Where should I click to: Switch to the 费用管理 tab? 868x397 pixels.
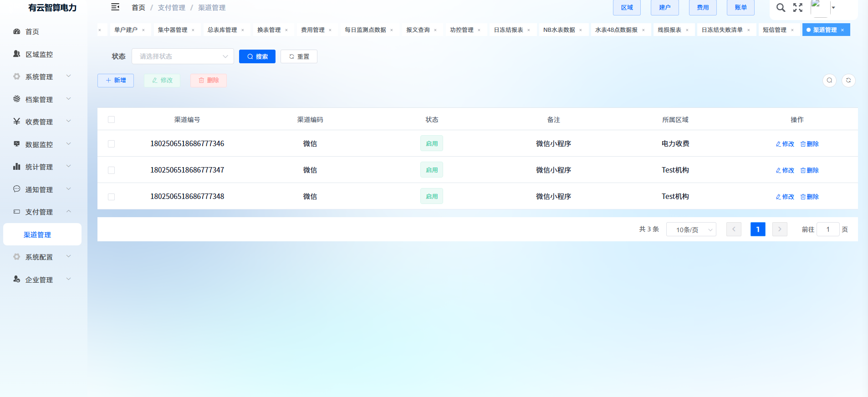point(312,30)
